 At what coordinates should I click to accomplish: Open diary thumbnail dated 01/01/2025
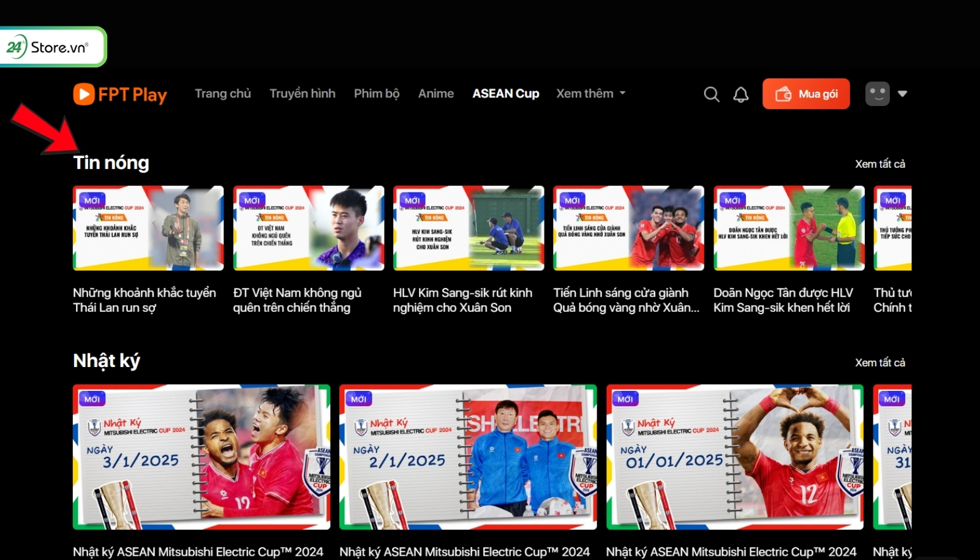[735, 457]
